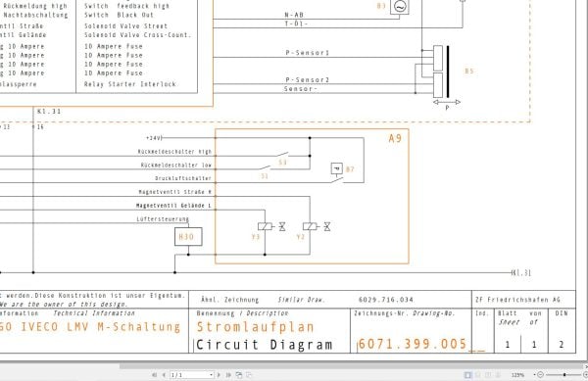Click the 'Stromlaufplan' description text
588x381 pixels.
point(256,327)
